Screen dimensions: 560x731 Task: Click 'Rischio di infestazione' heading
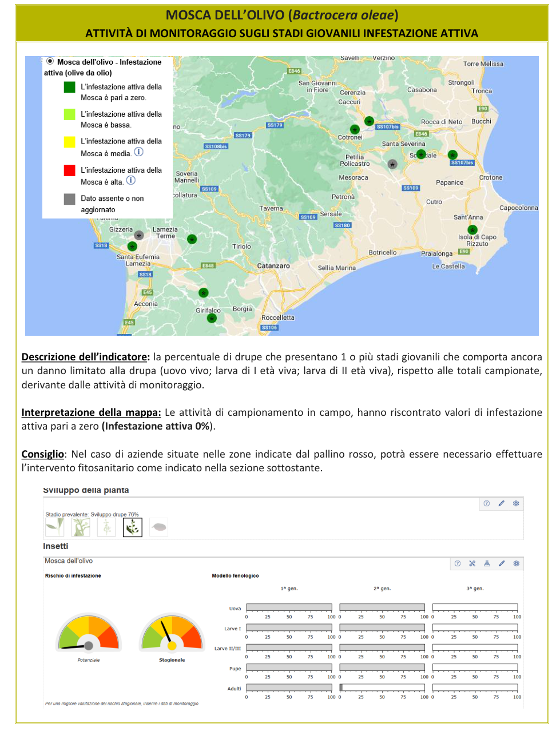pos(73,575)
